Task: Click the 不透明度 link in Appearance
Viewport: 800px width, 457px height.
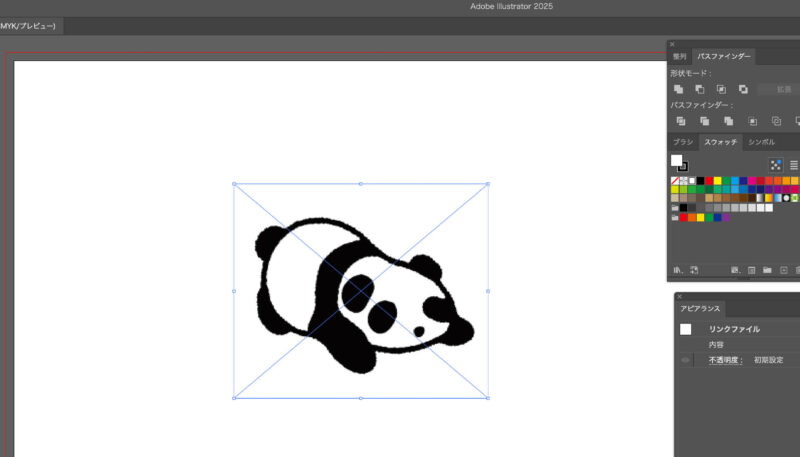Action: 725,359
